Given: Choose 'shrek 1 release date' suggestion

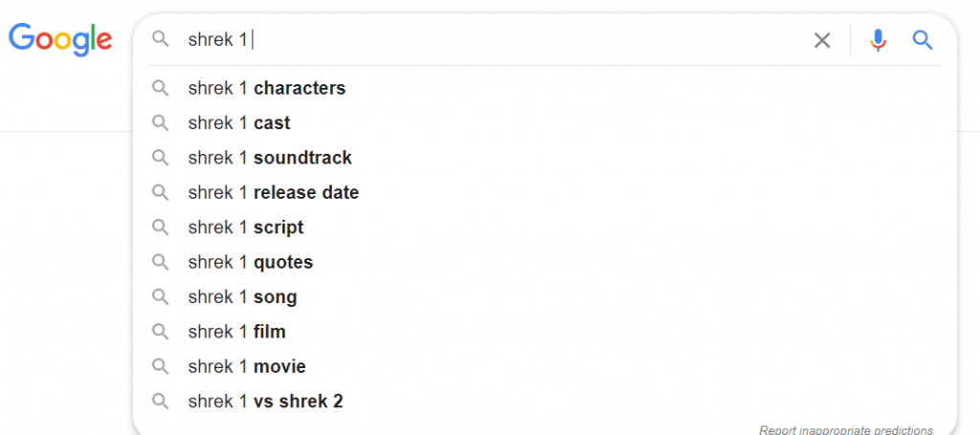Looking at the screenshot, I should [545, 192].
